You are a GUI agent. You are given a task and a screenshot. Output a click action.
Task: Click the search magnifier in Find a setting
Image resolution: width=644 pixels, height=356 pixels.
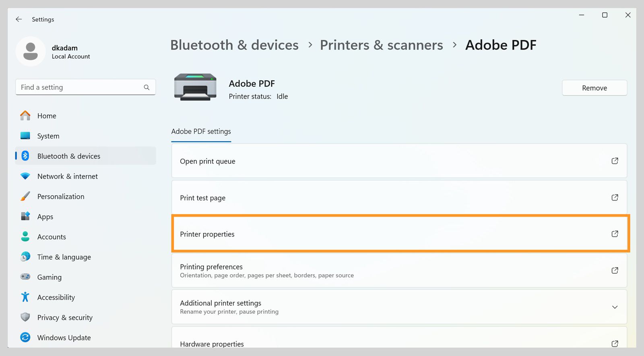147,87
